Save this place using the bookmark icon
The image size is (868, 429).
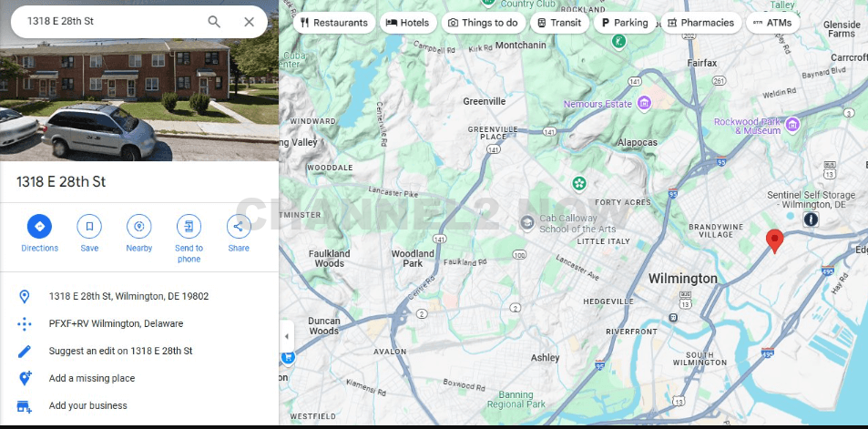pyautogui.click(x=89, y=226)
